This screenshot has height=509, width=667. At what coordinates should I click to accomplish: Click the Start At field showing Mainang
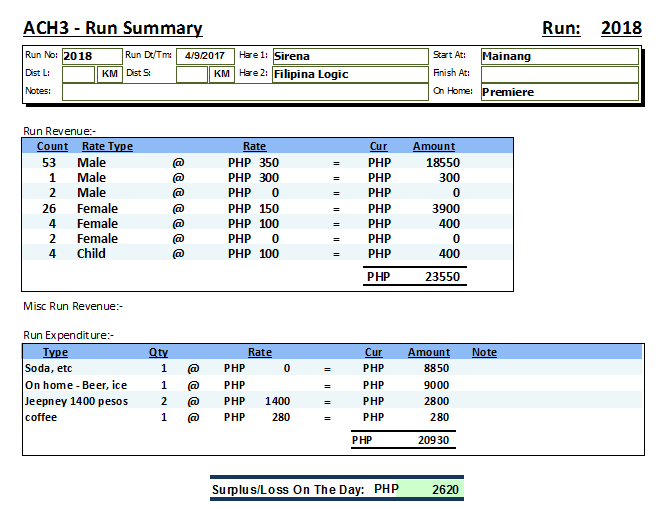(558, 56)
